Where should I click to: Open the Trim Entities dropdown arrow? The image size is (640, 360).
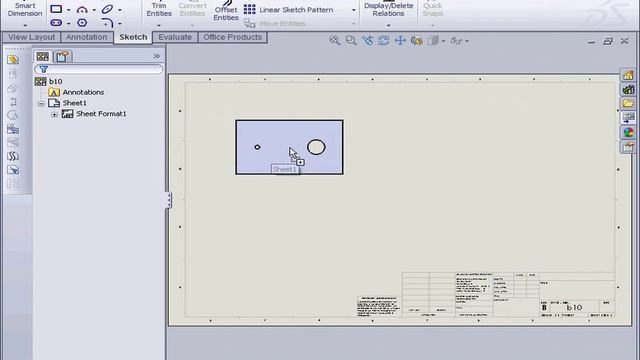[159, 25]
